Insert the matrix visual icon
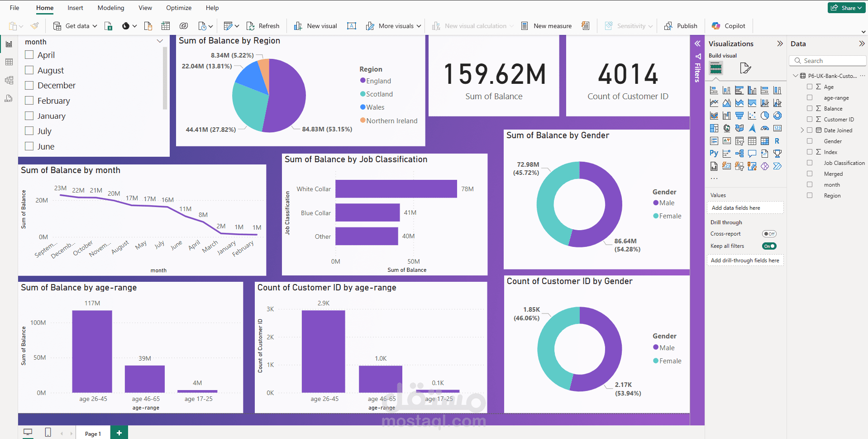This screenshot has width=868, height=439. click(x=765, y=141)
